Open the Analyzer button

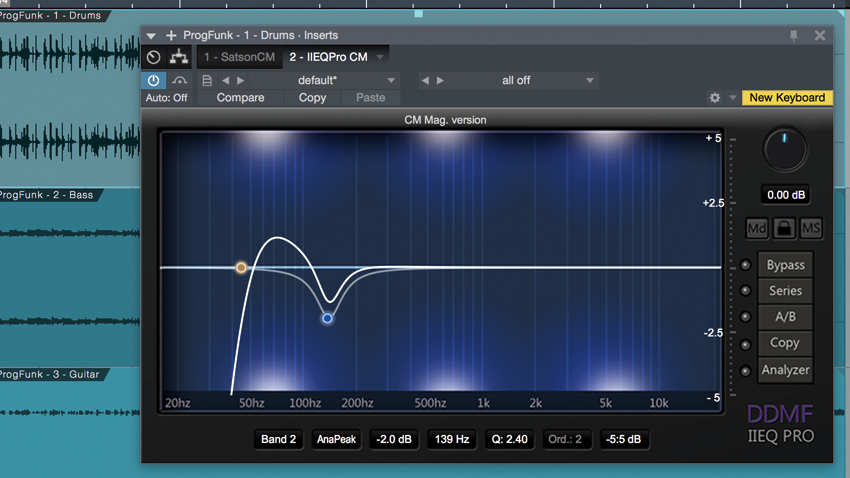point(785,370)
